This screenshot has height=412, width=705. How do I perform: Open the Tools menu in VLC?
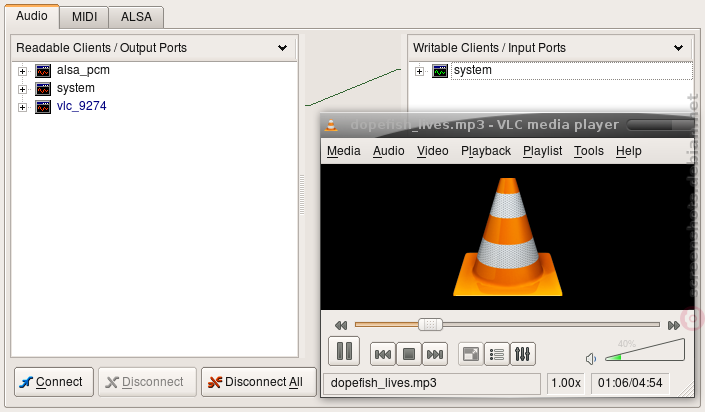589,151
